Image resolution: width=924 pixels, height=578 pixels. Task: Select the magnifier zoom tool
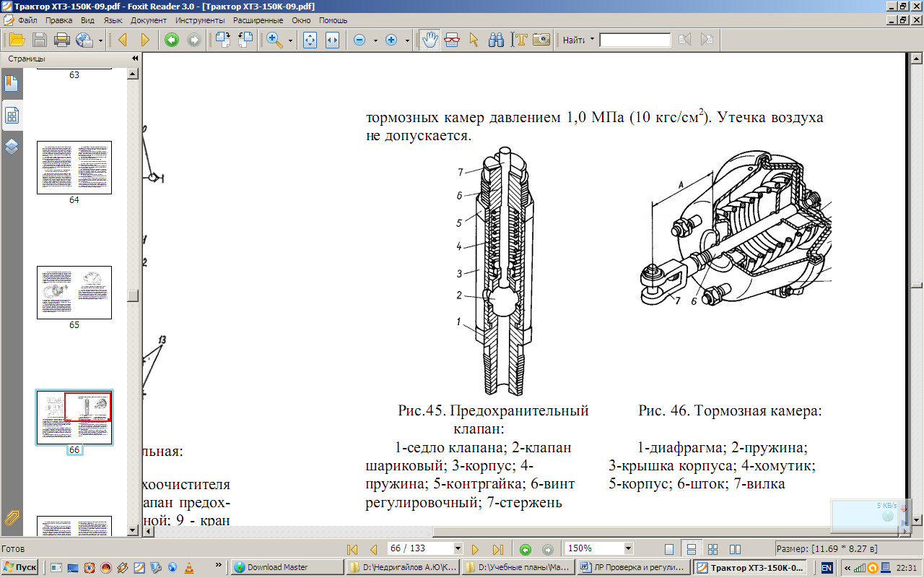(275, 40)
